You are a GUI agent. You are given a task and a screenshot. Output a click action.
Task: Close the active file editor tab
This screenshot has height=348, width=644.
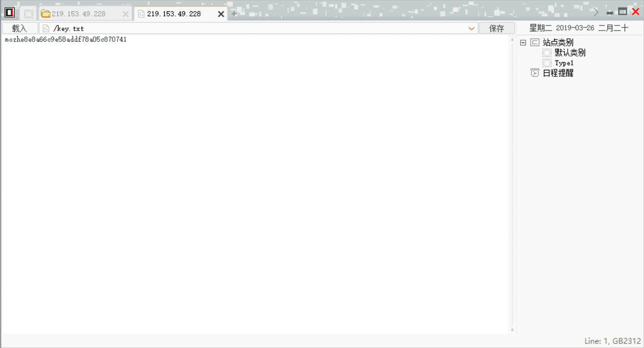pos(221,14)
